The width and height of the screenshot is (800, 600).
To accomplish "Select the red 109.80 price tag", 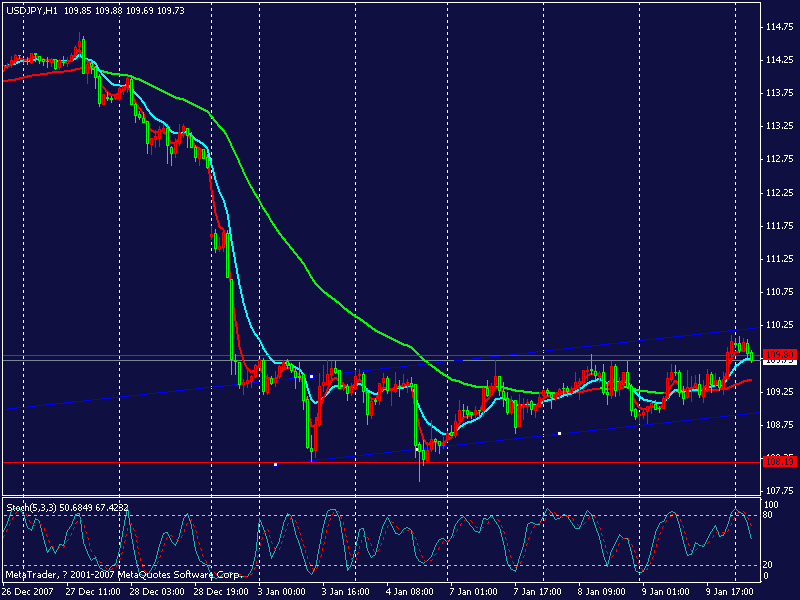I will [780, 354].
